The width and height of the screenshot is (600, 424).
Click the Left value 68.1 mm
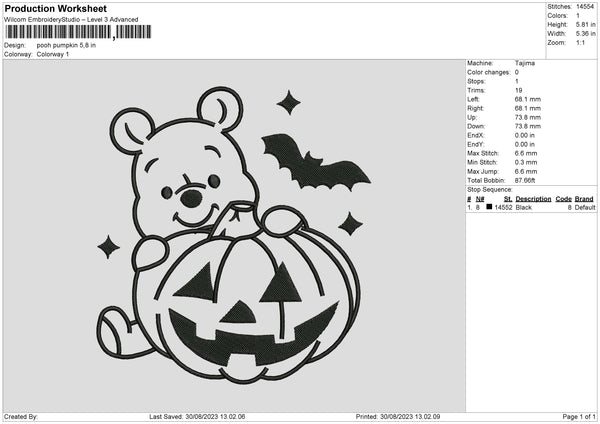tap(528, 99)
